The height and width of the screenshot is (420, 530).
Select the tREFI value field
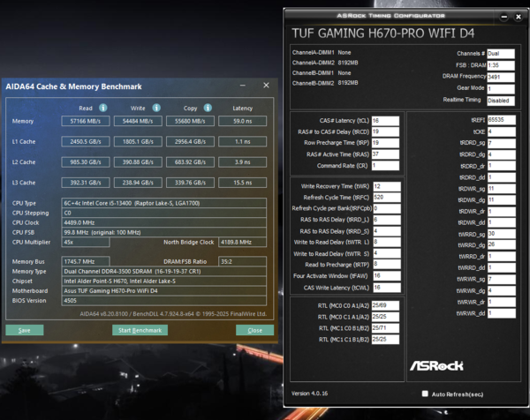502,120
